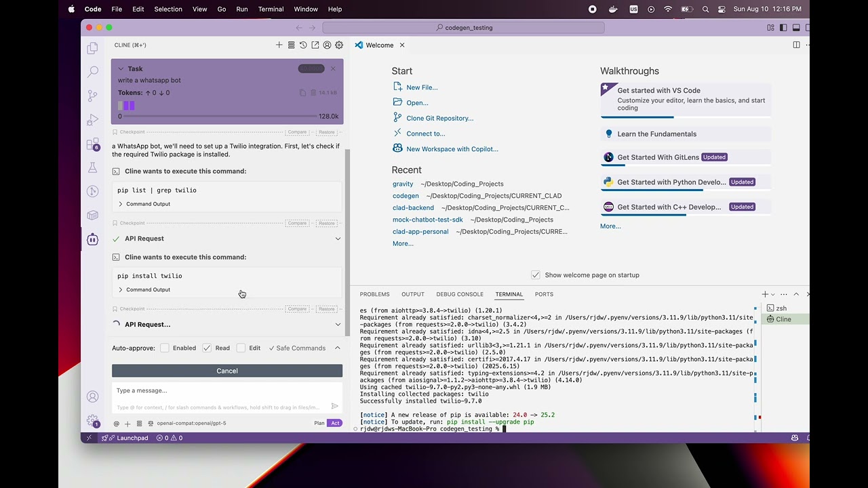Switch to the PORTS panel tab
This screenshot has width=868, height=488.
544,294
